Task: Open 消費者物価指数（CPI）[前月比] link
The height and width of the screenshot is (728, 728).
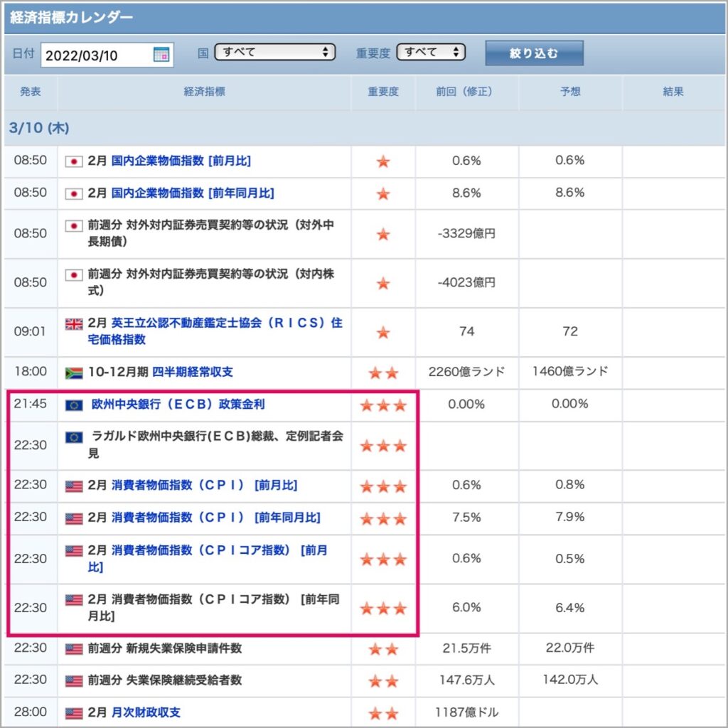Action: tap(204, 485)
